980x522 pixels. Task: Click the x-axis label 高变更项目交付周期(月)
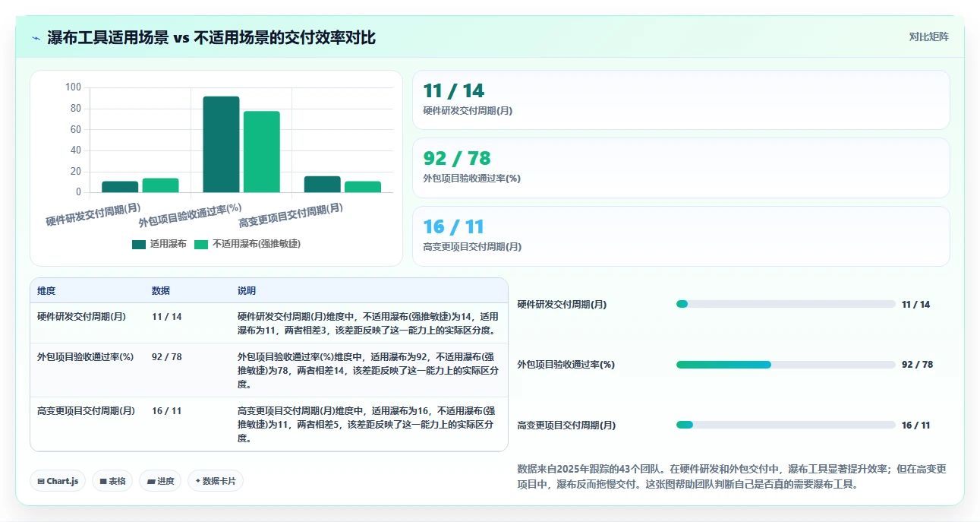[291, 215]
